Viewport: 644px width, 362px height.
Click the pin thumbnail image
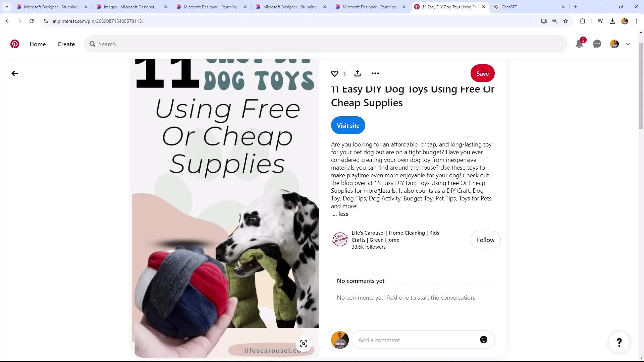tap(226, 208)
